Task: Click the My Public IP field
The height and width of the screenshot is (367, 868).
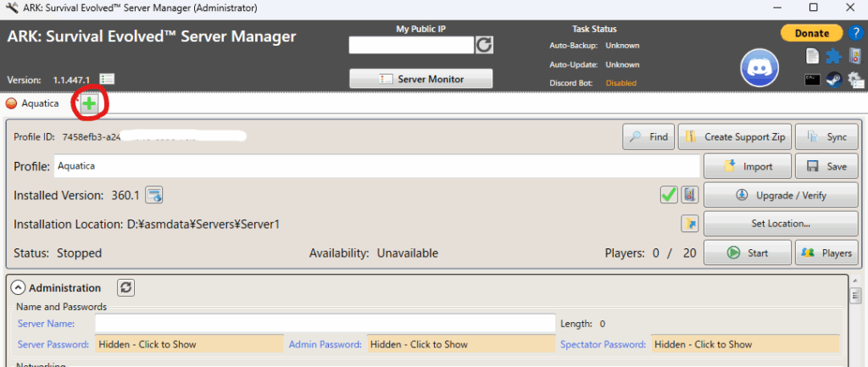Action: pyautogui.click(x=411, y=46)
